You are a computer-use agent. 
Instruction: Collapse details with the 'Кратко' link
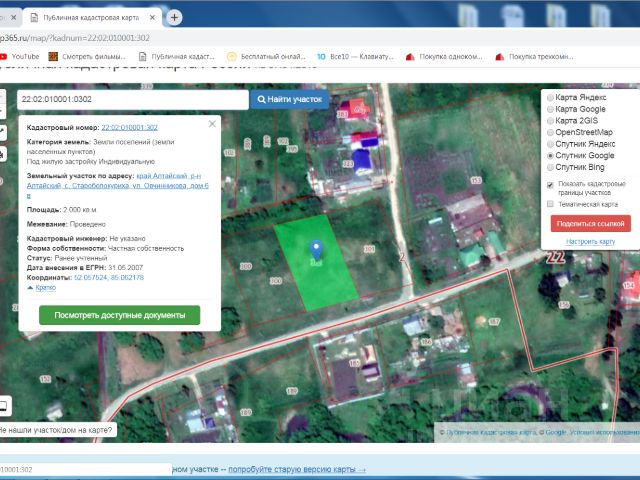click(44, 287)
